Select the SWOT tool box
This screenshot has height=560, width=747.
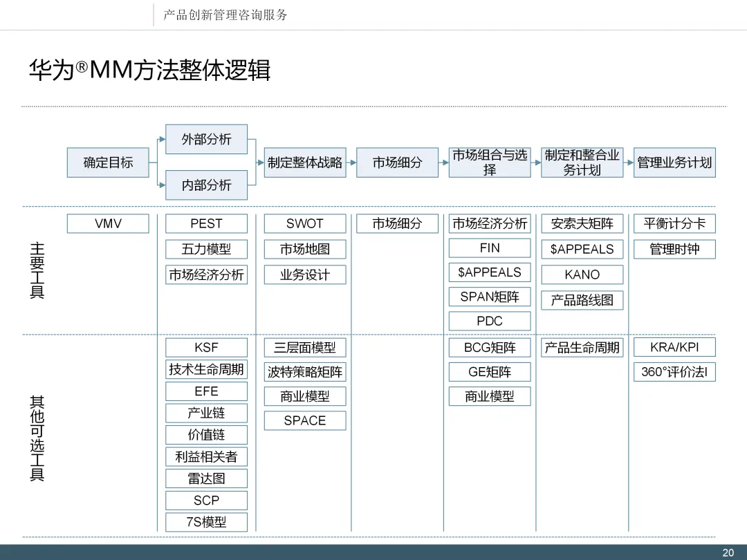[x=305, y=223]
